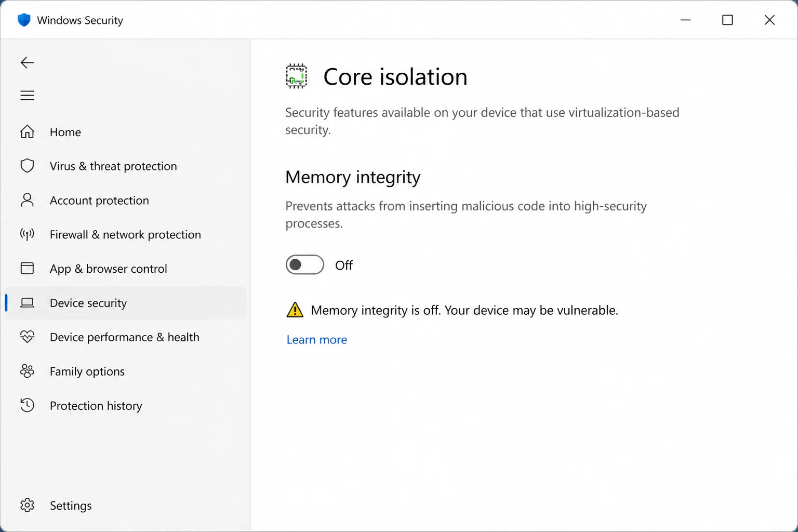Click the App & browser control window icon
The image size is (798, 532).
(27, 268)
